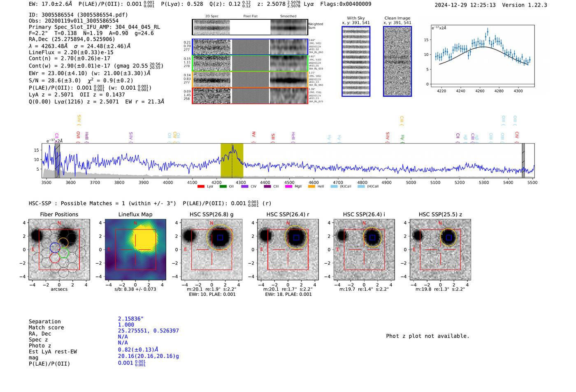Click the s/b: 8.38 +/- 0.073 caption
The width and height of the screenshot is (576, 392).
[135, 289]
